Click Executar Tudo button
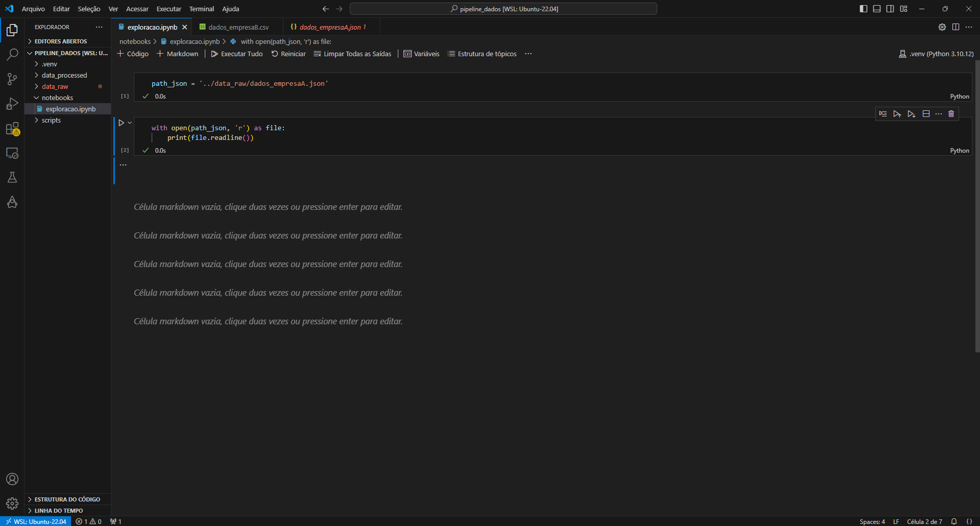This screenshot has width=980, height=526. 237,54
